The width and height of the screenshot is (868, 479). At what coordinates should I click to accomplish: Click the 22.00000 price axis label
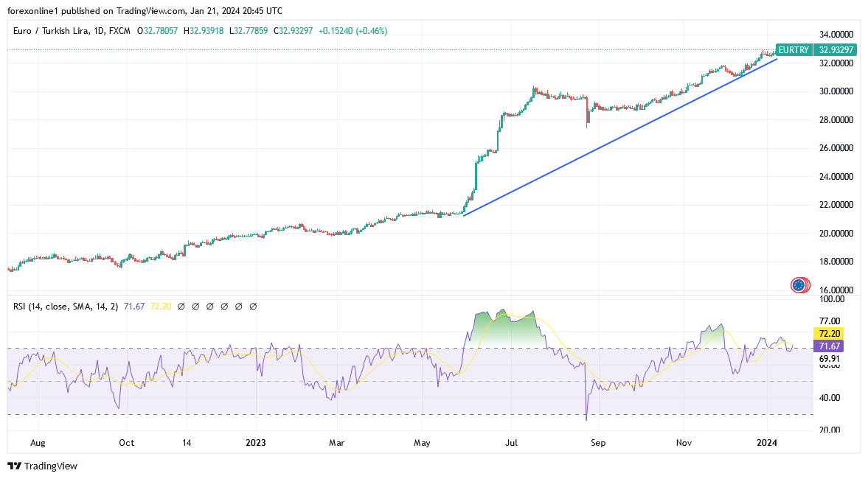point(836,205)
